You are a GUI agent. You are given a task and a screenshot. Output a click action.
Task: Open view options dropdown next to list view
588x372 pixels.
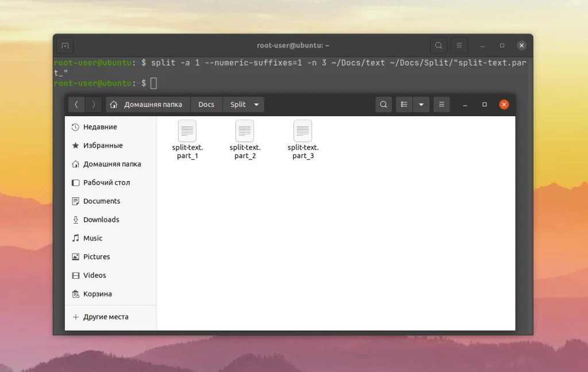[x=421, y=105]
